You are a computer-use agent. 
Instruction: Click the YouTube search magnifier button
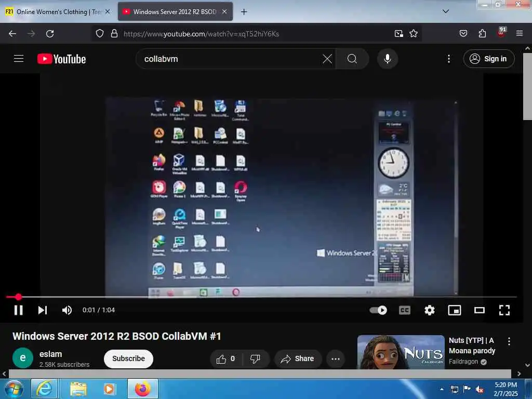pos(352,59)
